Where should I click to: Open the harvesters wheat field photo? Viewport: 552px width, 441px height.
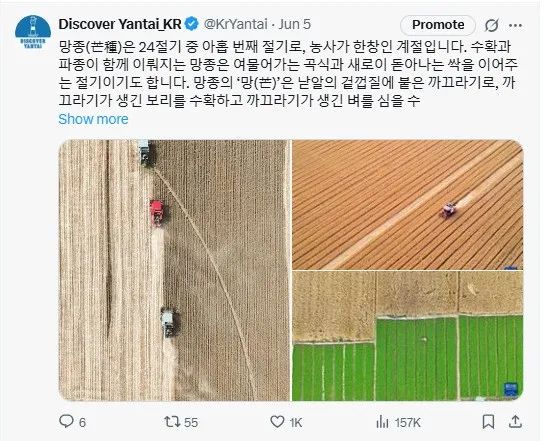(174, 270)
